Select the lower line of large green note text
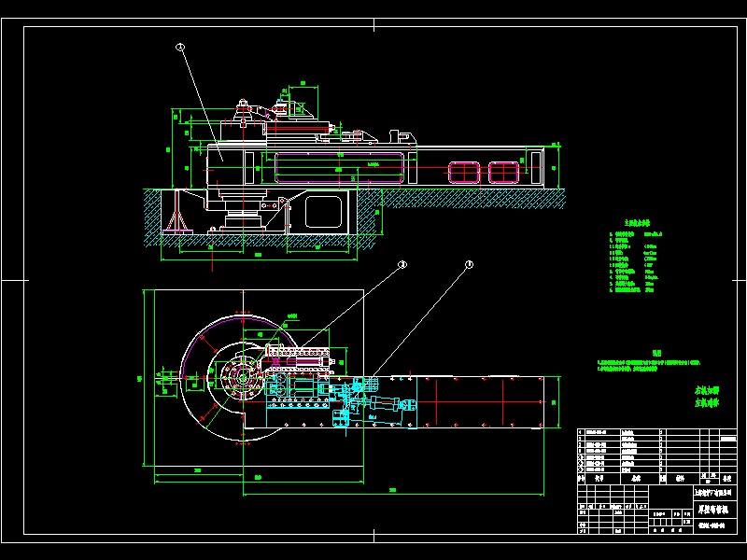747x560 pixels. (x=707, y=403)
